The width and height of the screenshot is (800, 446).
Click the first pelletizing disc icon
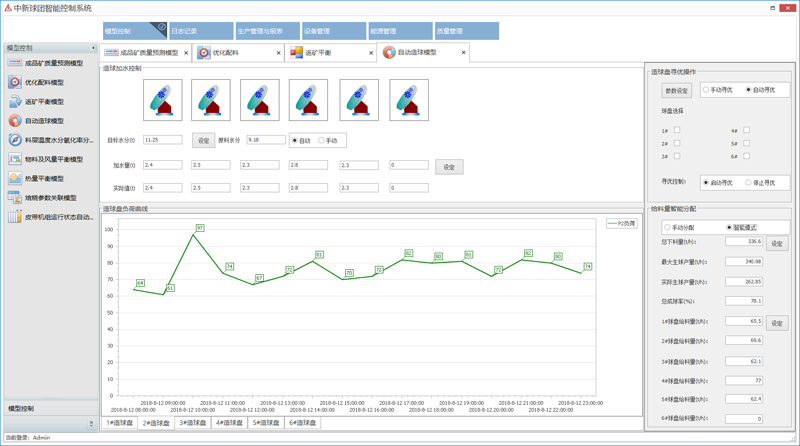coord(163,100)
